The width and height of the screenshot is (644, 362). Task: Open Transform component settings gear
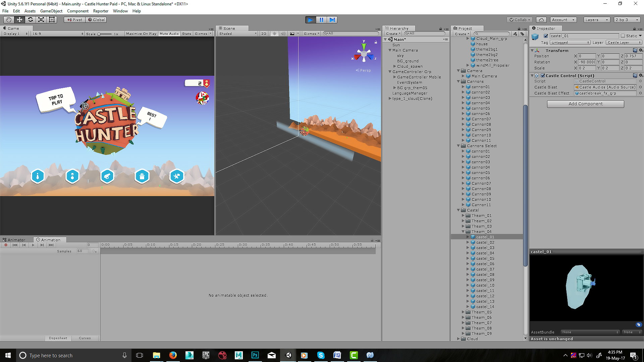pos(641,50)
